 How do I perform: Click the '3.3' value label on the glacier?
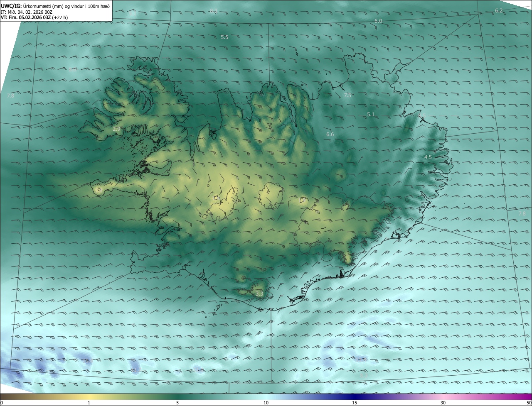(x=259, y=294)
